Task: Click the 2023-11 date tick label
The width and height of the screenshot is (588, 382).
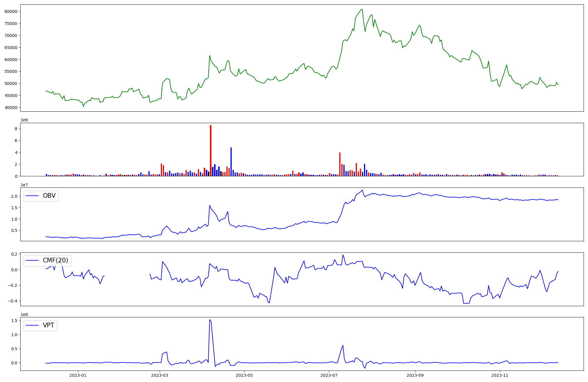Action: point(500,375)
